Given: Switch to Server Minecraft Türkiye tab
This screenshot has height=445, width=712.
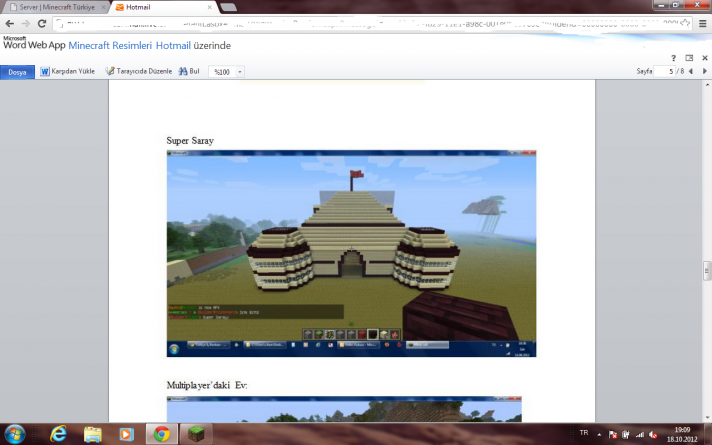Looking at the screenshot, I should (x=57, y=7).
